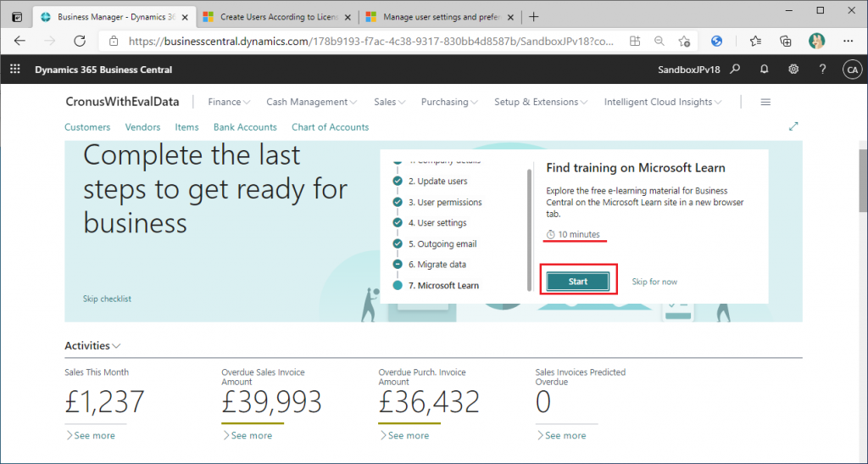Open the CA user account avatar
Screen dimensions: 868x464
[x=852, y=70]
